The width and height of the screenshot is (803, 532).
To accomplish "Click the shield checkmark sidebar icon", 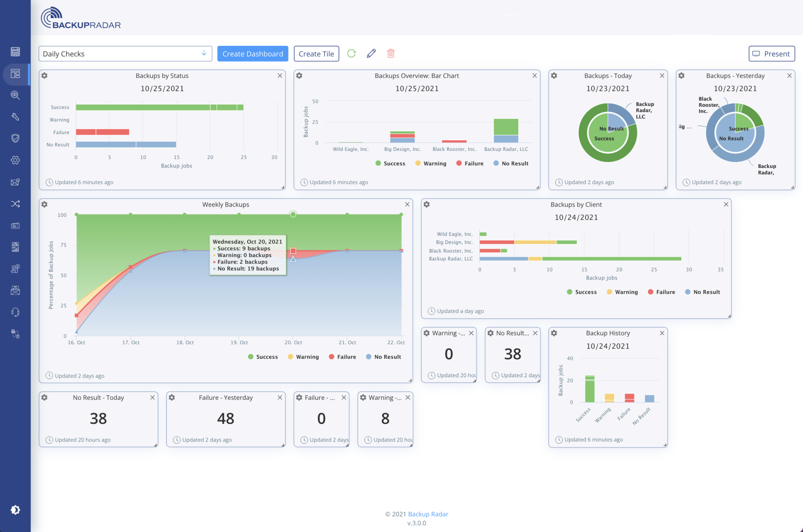I will (x=15, y=138).
